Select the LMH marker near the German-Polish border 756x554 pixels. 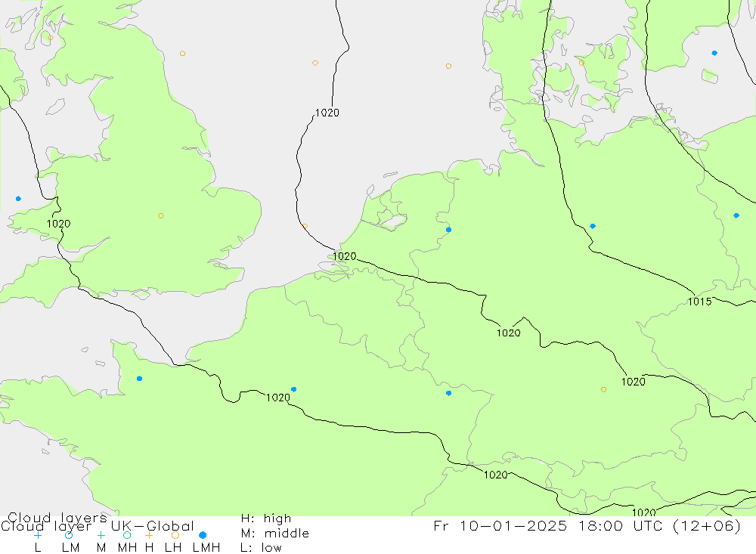click(736, 215)
